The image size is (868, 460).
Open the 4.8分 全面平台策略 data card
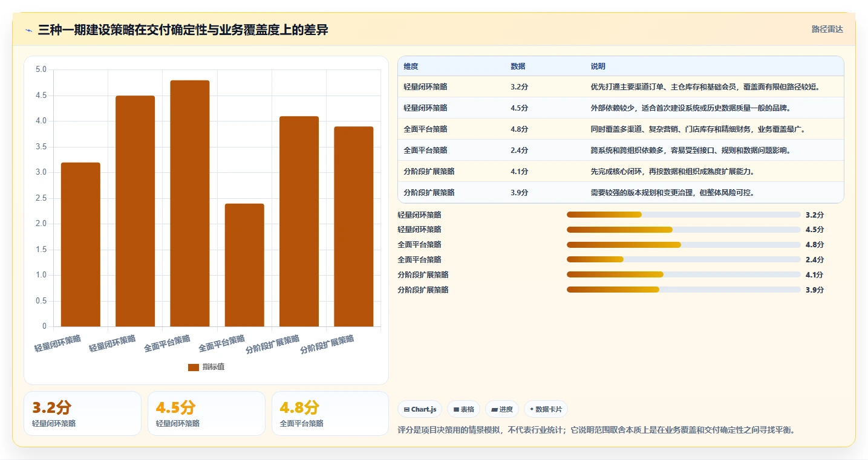330,413
